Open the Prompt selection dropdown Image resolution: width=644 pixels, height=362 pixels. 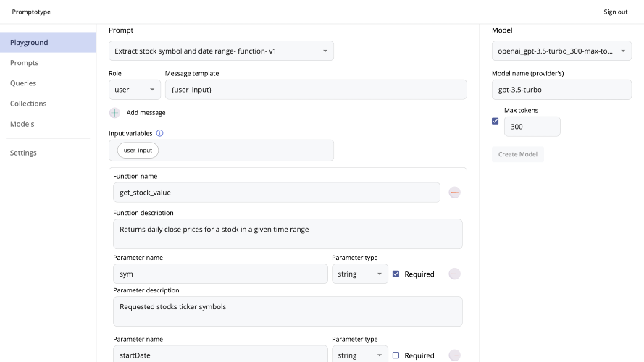point(221,51)
